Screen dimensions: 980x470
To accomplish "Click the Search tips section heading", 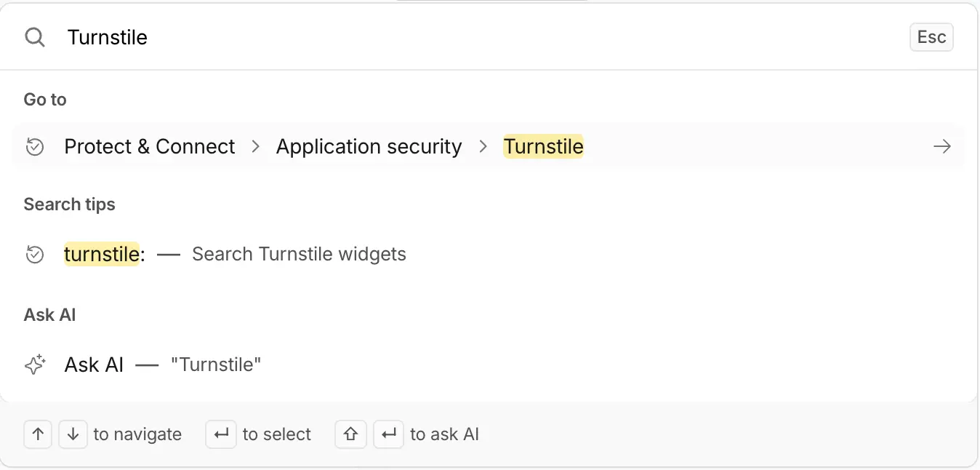I will point(69,204).
